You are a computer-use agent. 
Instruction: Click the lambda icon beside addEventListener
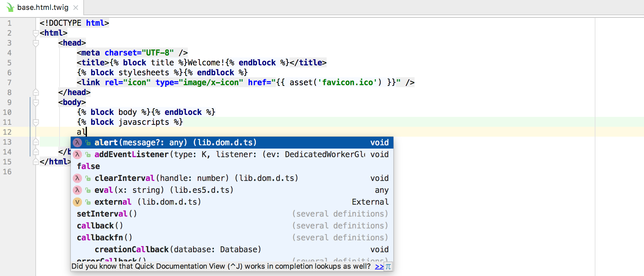tap(77, 155)
